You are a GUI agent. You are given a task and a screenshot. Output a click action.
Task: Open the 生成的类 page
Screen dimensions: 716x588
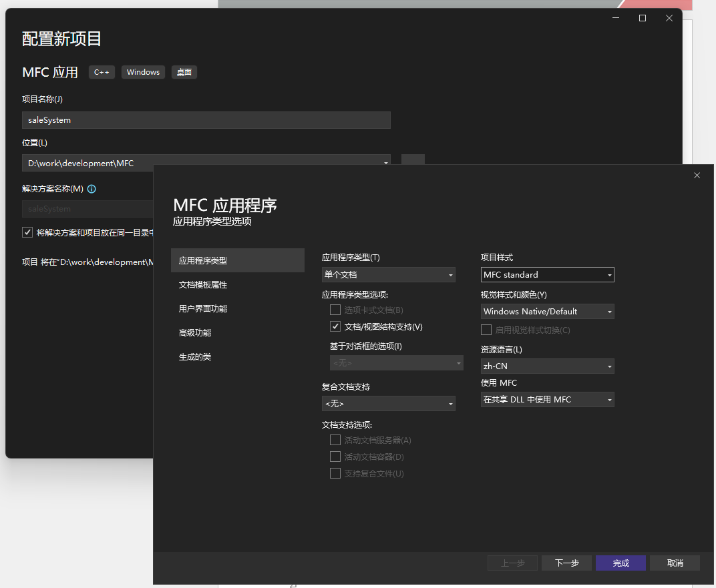[x=195, y=357]
